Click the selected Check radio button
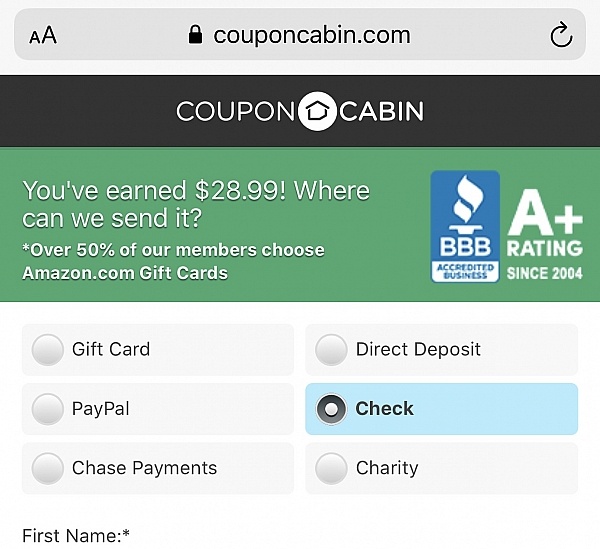 [x=331, y=409]
